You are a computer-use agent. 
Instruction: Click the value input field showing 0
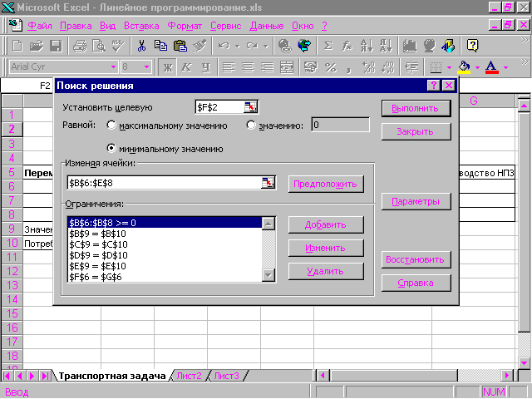click(x=340, y=125)
